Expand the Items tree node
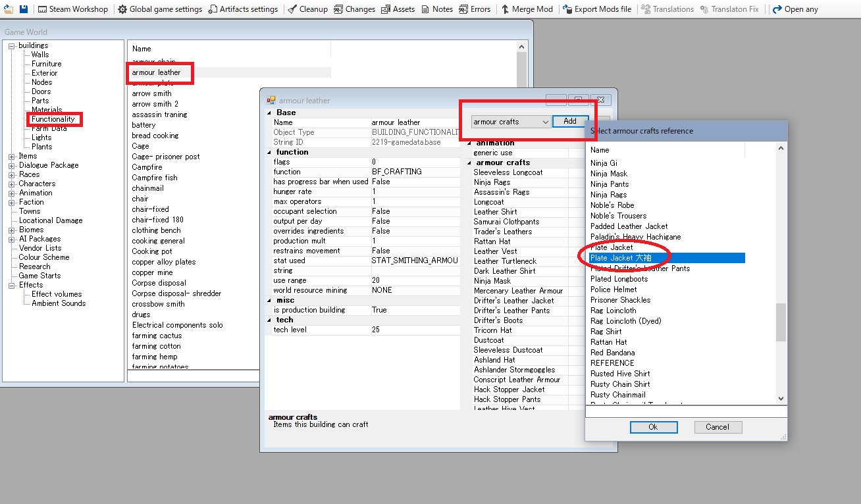 tap(12, 156)
